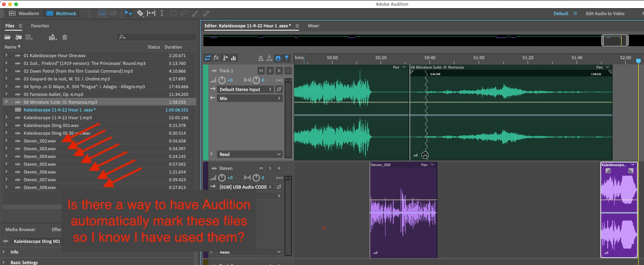
Task: Show the Spectral Pitch Display
Action: 113,13
